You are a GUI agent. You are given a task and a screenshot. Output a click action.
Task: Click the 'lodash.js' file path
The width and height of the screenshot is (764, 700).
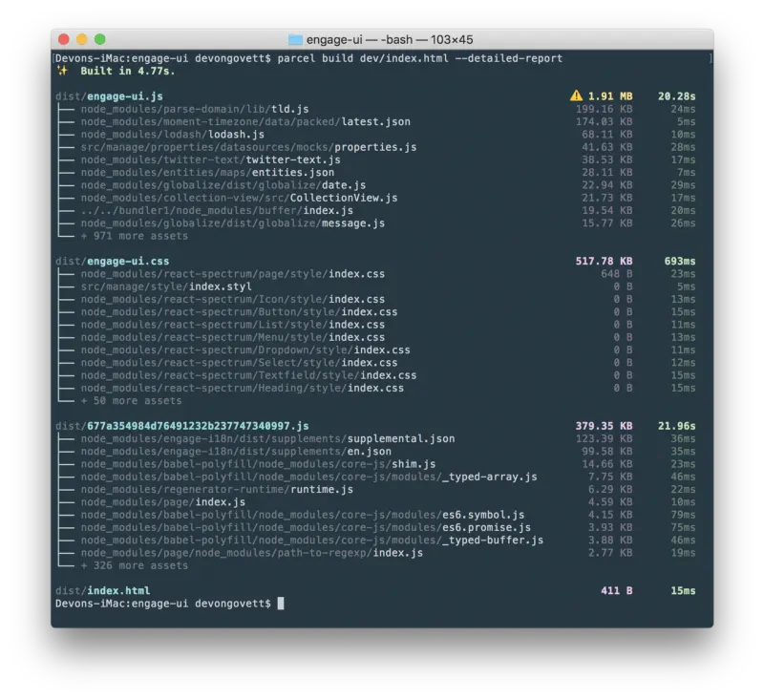coord(173,135)
